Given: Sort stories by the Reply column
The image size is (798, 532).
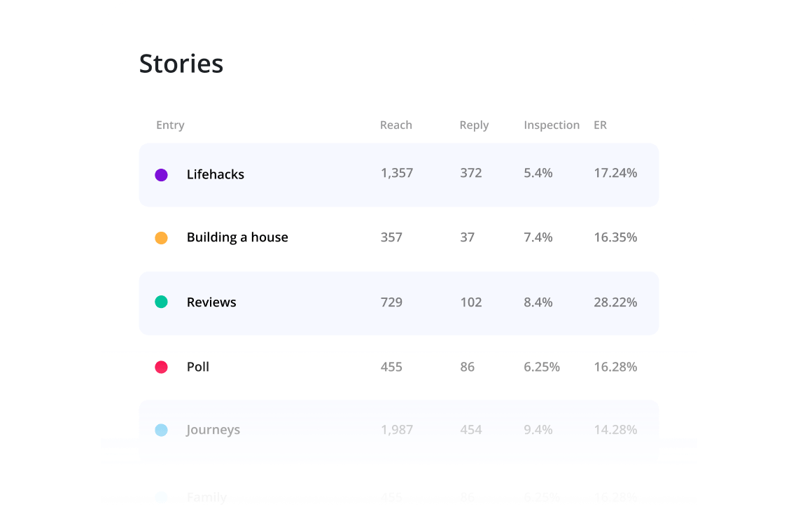Looking at the screenshot, I should (x=474, y=125).
